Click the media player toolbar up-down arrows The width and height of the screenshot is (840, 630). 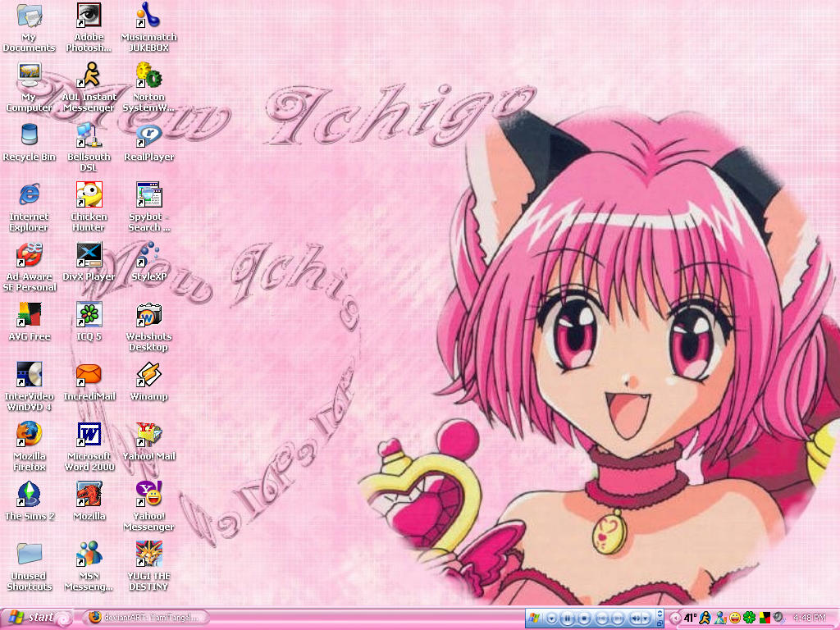[x=660, y=614]
